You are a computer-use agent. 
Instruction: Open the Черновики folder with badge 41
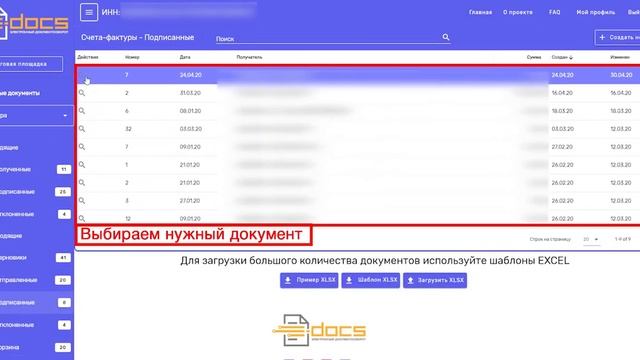(x=35, y=258)
